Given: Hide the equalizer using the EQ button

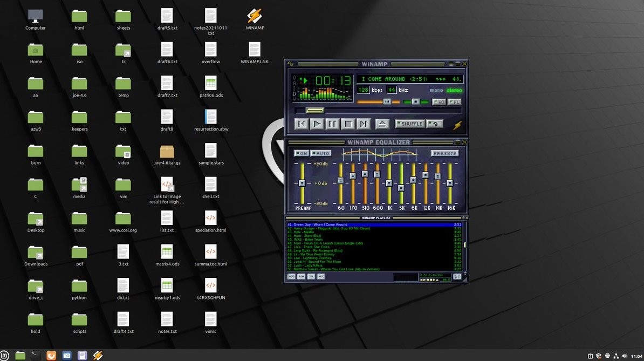Looking at the screenshot, I should point(439,102).
